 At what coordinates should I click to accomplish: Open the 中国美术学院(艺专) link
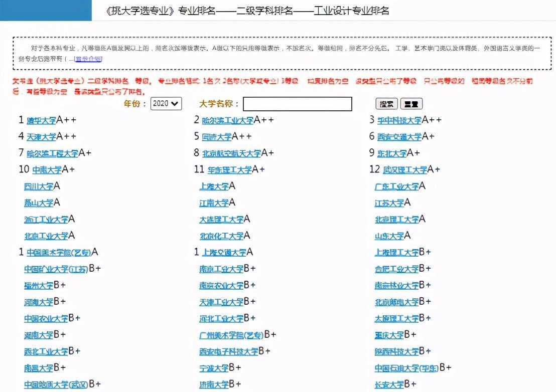pos(59,253)
